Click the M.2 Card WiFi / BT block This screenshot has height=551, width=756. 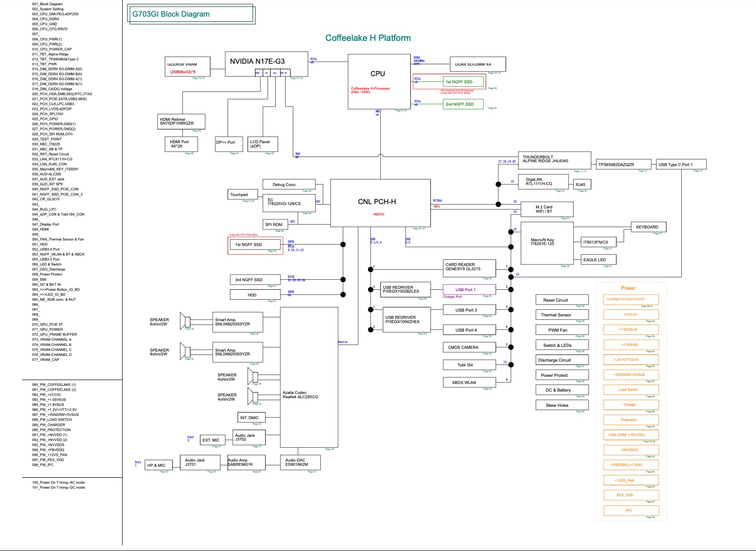(547, 209)
